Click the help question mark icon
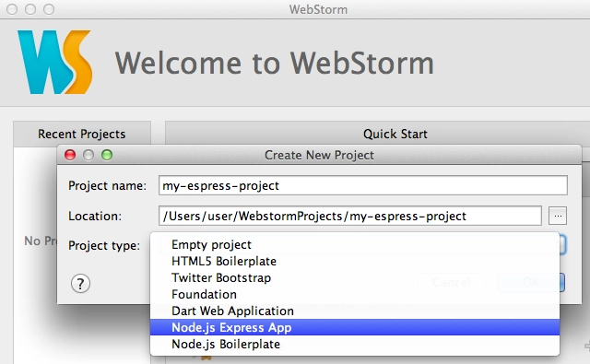Viewport: 590px width, 364px height. pos(80,284)
